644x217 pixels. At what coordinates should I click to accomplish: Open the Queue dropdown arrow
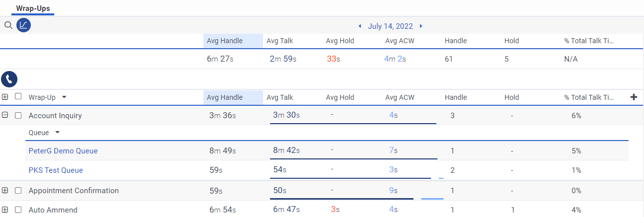pyautogui.click(x=57, y=133)
